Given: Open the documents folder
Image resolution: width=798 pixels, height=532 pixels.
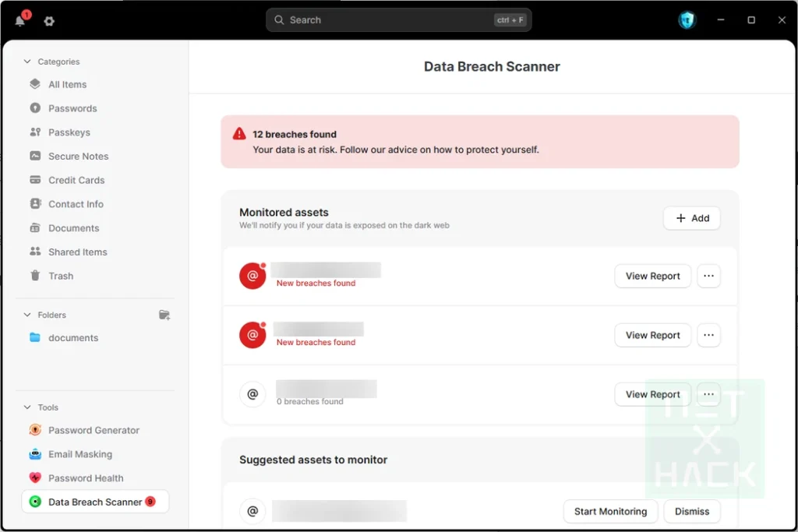Looking at the screenshot, I should click(x=72, y=338).
